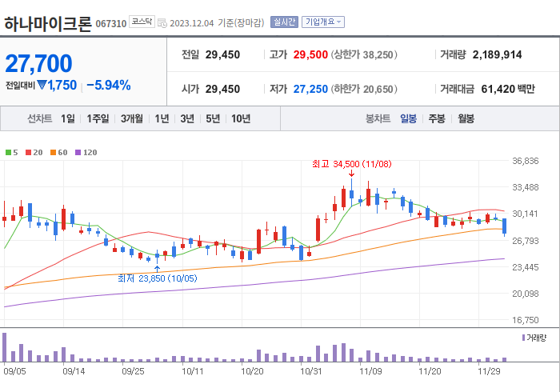560x392 pixels.
Task: Click the 16,750 price axis label
Action: (526, 320)
